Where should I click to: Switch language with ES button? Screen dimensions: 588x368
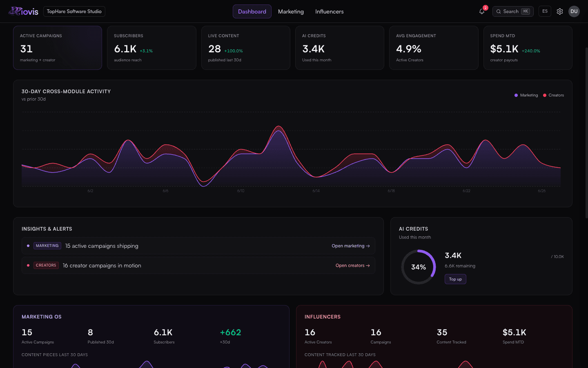[545, 11]
